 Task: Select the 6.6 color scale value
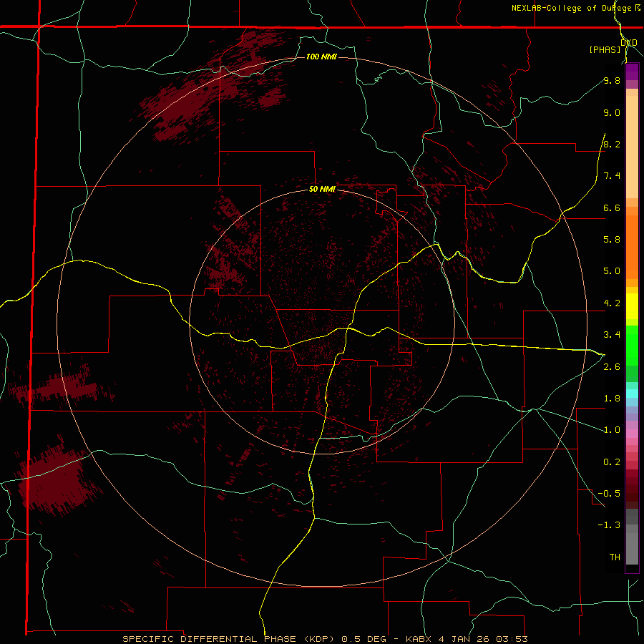pos(612,208)
